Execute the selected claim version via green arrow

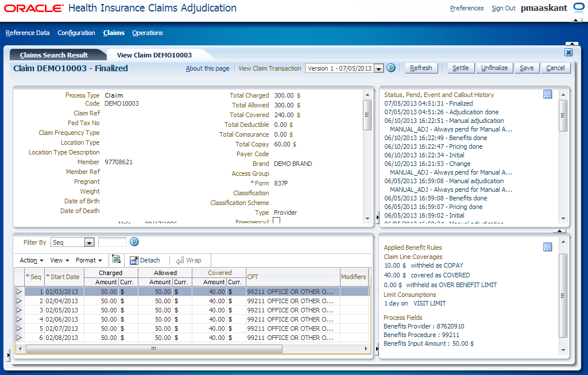[x=390, y=67]
